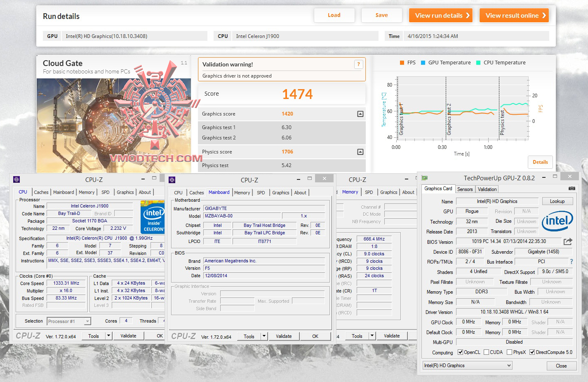Image resolution: width=588 pixels, height=382 pixels.
Task: Click the Close button in GPU-Z
Action: point(561,366)
